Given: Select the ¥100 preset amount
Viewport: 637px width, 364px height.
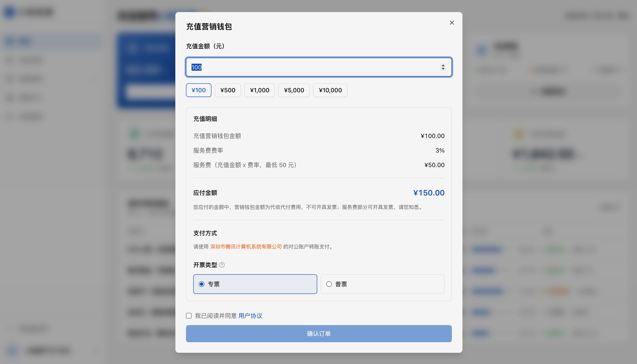Looking at the screenshot, I should (x=199, y=90).
